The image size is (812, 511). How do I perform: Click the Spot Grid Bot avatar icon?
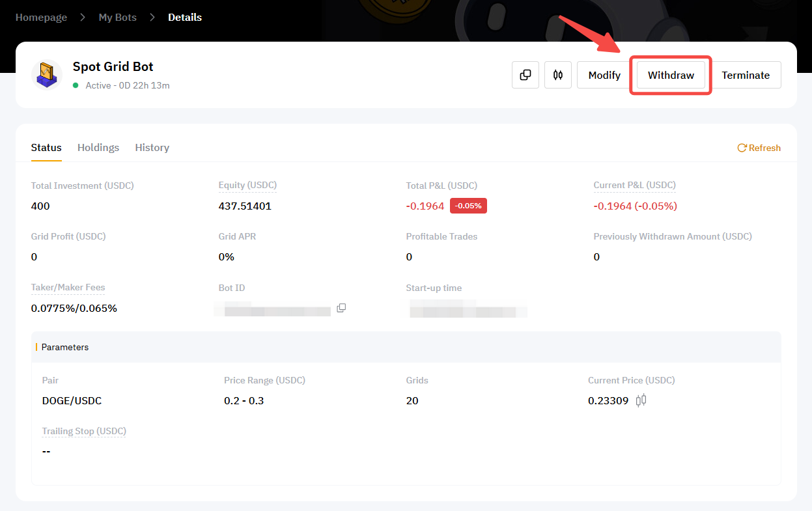pyautogui.click(x=47, y=75)
